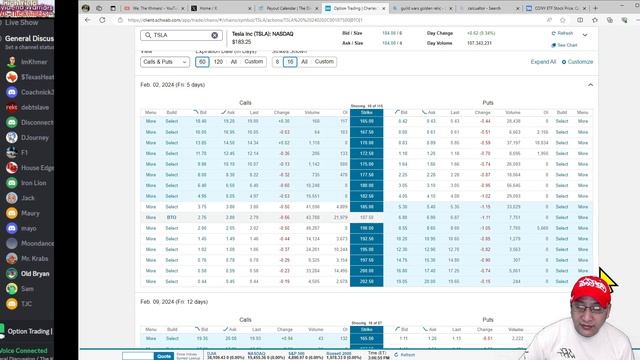Open the More menu for the 187.50 call
Screen dimensions: 640x360
pos(151,218)
